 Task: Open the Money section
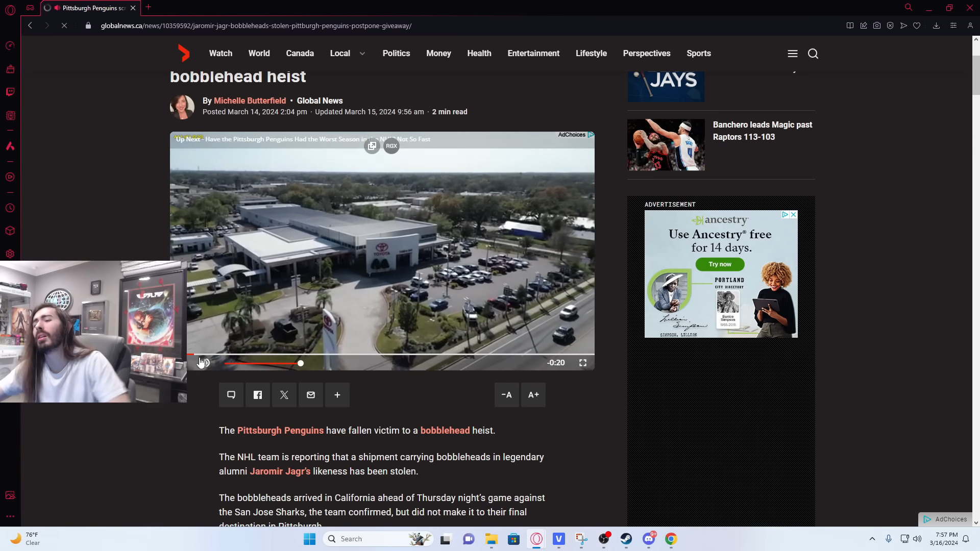coord(439,54)
